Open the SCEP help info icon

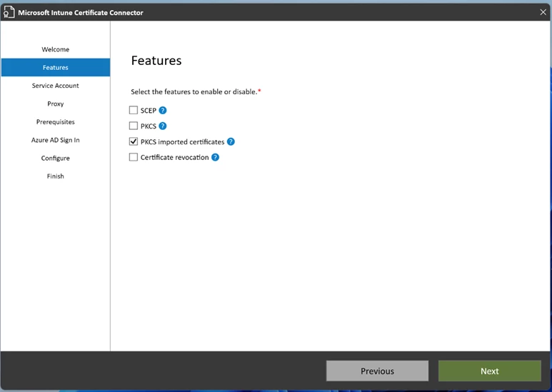163,111
